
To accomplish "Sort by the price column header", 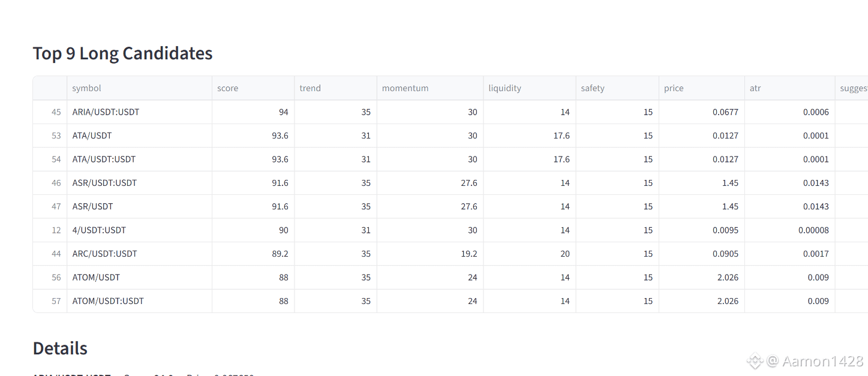I will 674,88.
